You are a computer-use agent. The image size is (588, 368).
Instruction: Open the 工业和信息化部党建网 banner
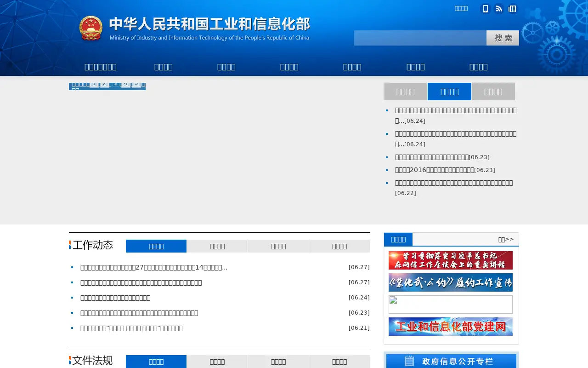(x=451, y=327)
